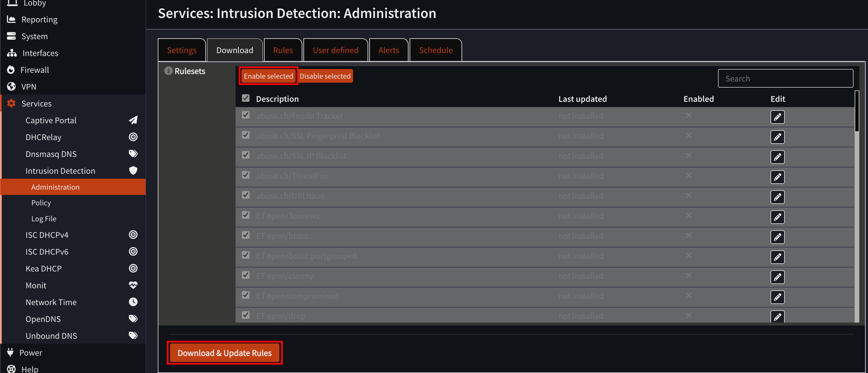The image size is (868, 373).
Task: Click the Monit heartbeat icon
Action: click(133, 285)
